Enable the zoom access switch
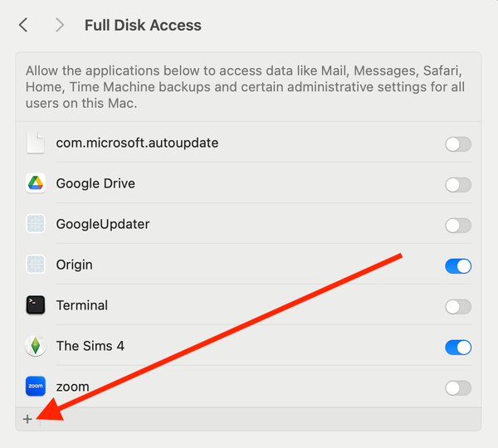The width and height of the screenshot is (498, 448). 457,387
